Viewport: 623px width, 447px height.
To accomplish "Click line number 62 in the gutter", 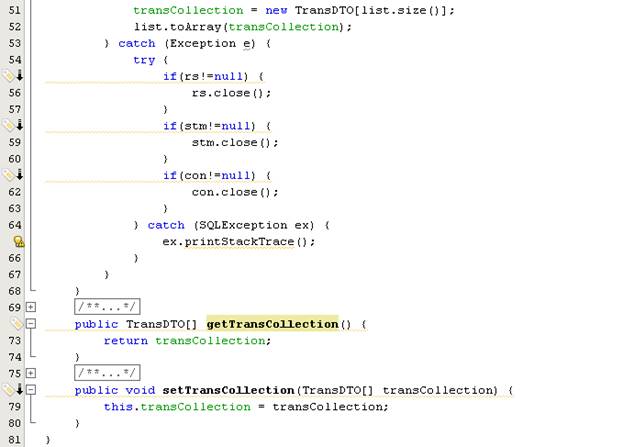I will point(15,192).
